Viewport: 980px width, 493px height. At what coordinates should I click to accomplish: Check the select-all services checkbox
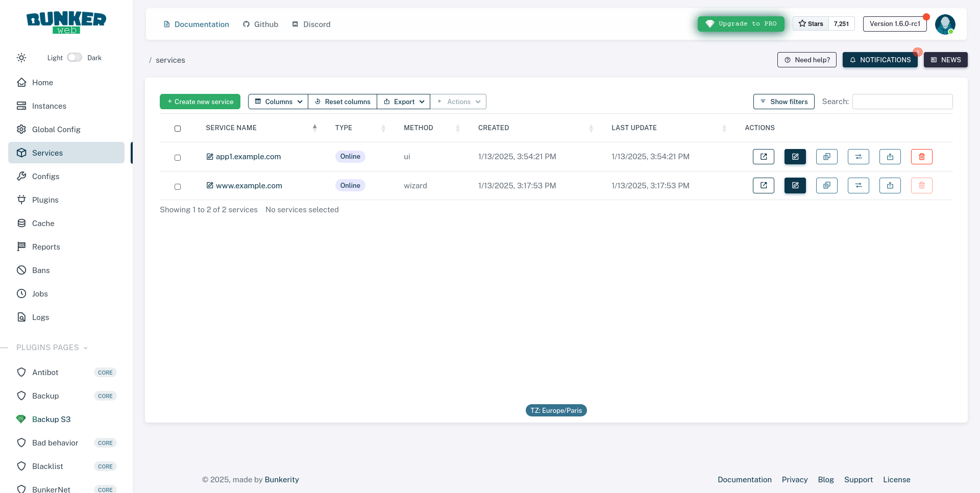[178, 129]
